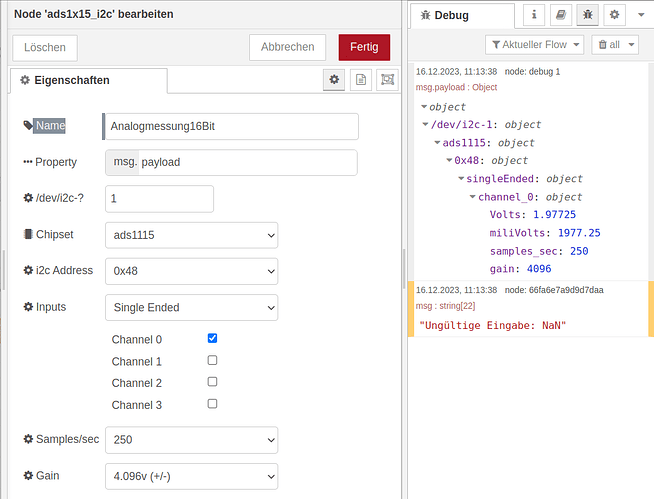The width and height of the screenshot is (654, 499).
Task: Click Löschen to delete the node
Action: click(45, 48)
